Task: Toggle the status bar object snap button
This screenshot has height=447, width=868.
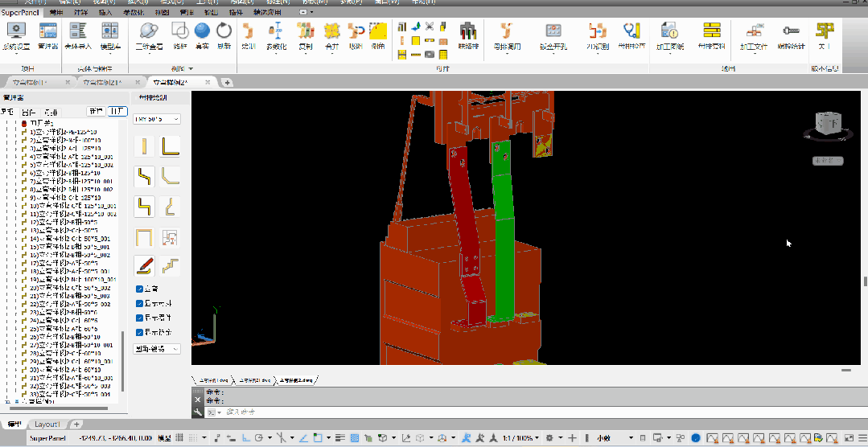Action: [x=319, y=438]
